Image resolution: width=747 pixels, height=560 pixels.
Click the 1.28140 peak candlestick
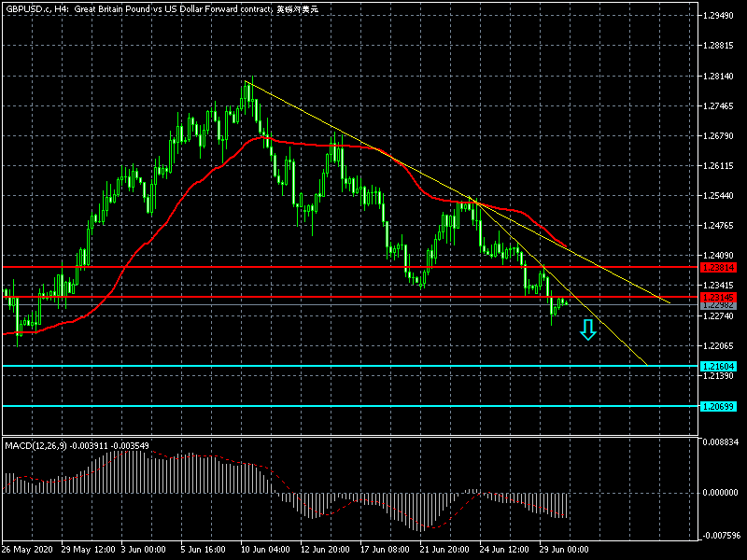[247, 86]
